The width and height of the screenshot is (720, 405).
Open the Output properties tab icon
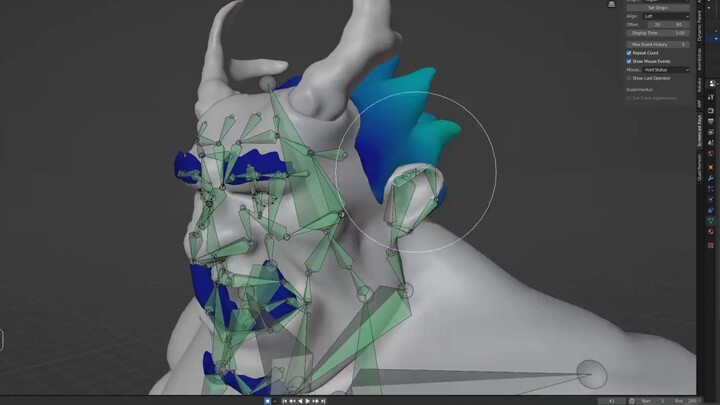point(711,121)
